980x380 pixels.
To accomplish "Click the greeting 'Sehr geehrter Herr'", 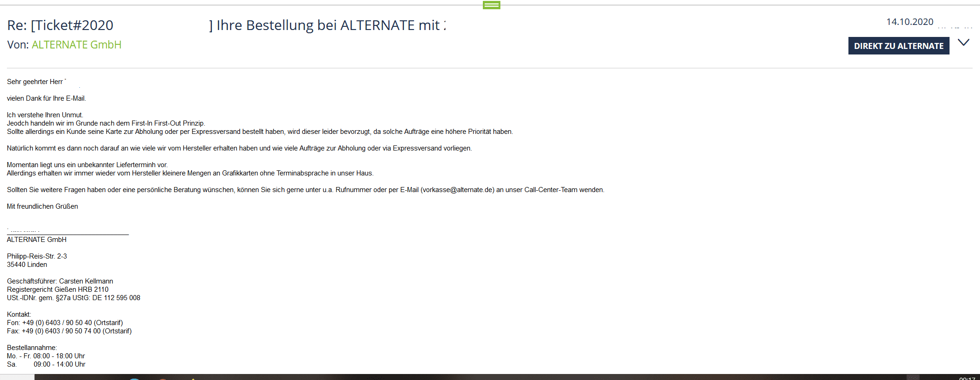I will point(35,82).
